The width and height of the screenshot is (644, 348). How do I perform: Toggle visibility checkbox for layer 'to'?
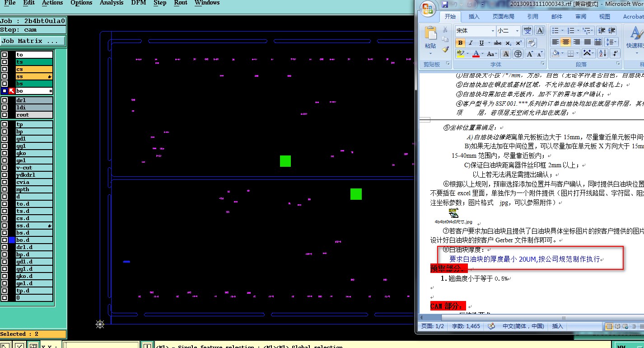coord(5,55)
